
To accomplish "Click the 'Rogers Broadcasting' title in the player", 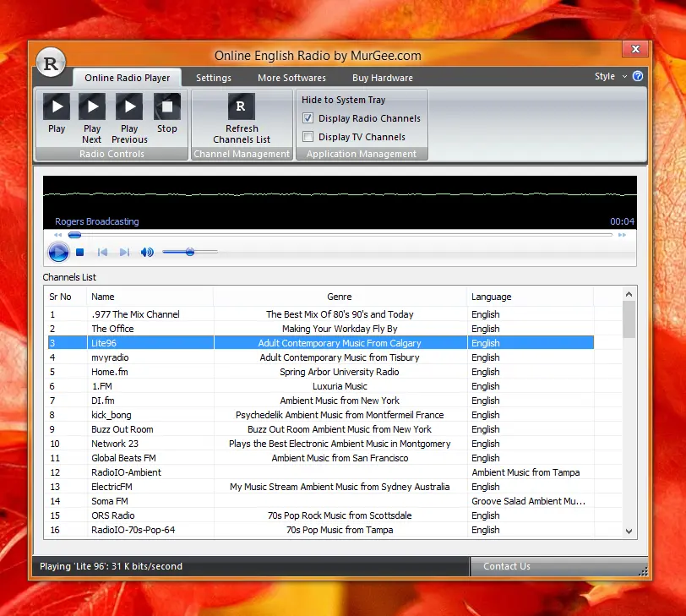I will pyautogui.click(x=96, y=221).
